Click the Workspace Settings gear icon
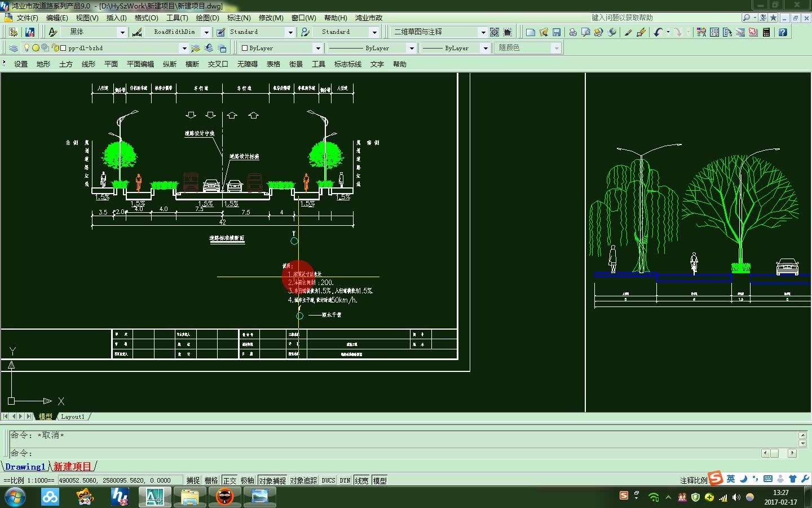This screenshot has height=508, width=812. 495,32
